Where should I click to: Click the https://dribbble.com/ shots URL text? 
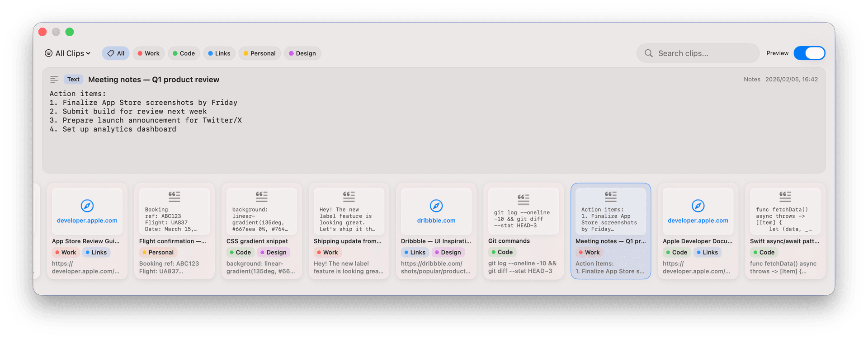tap(435, 268)
